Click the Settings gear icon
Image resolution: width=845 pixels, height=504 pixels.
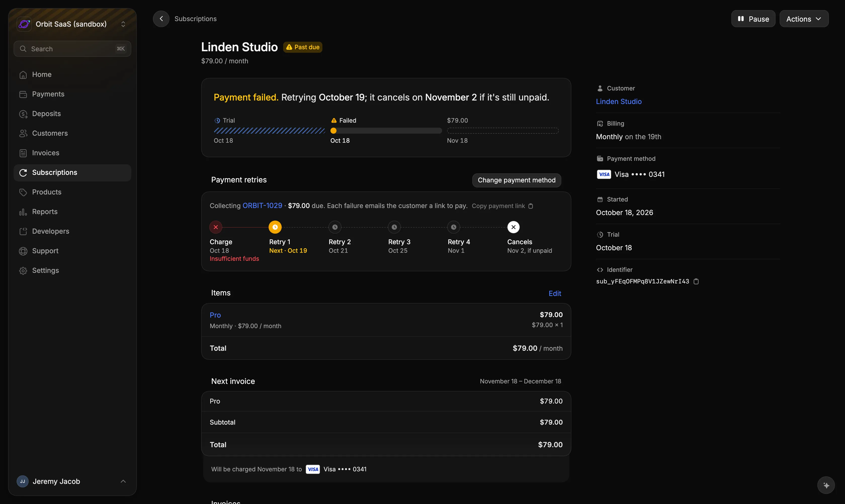23,271
